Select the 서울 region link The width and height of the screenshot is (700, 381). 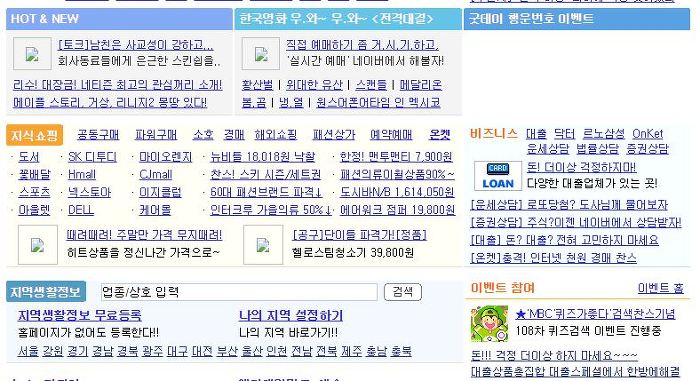pos(28,351)
